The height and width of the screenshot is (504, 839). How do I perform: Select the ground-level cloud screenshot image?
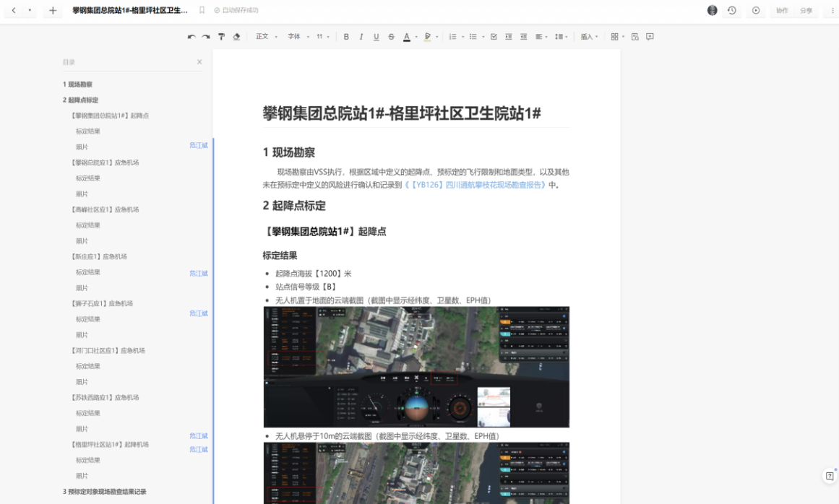click(x=416, y=368)
